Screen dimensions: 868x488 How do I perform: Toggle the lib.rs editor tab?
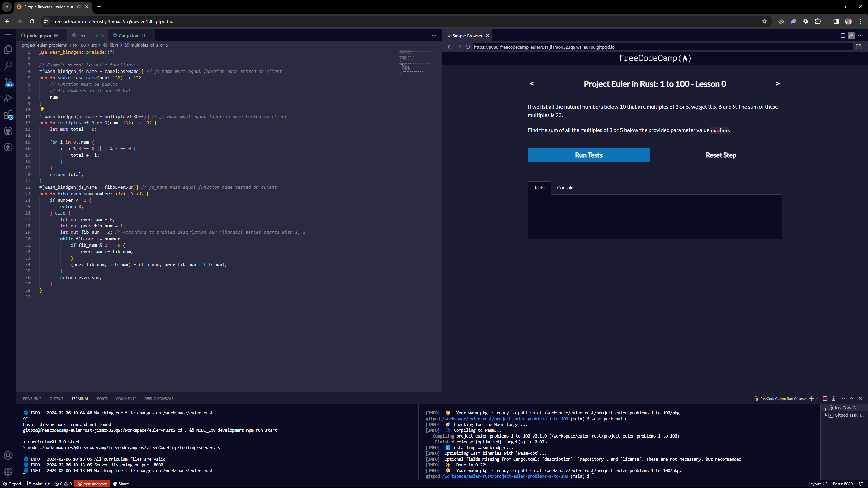click(83, 35)
